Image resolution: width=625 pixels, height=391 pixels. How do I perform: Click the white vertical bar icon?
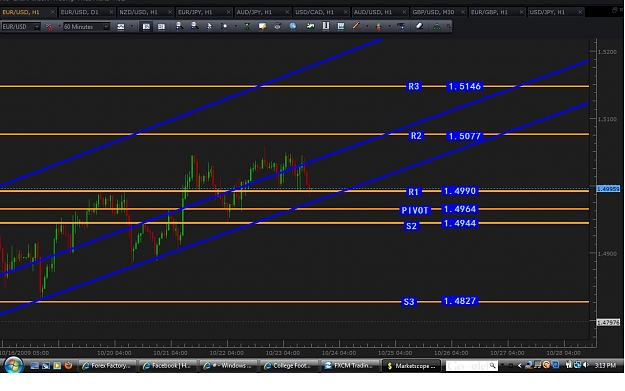click(326, 26)
